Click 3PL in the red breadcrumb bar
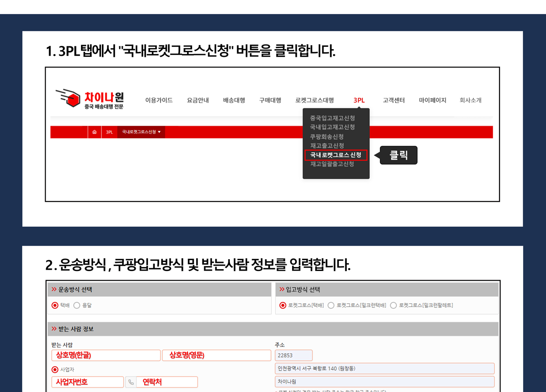Screen dimensions: 546x392 coord(109,132)
